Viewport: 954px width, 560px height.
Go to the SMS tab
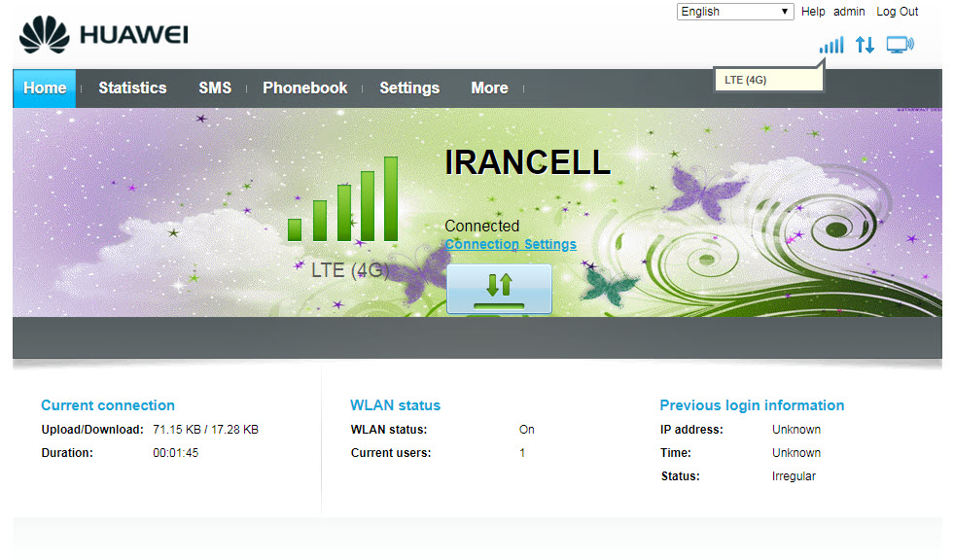[215, 88]
